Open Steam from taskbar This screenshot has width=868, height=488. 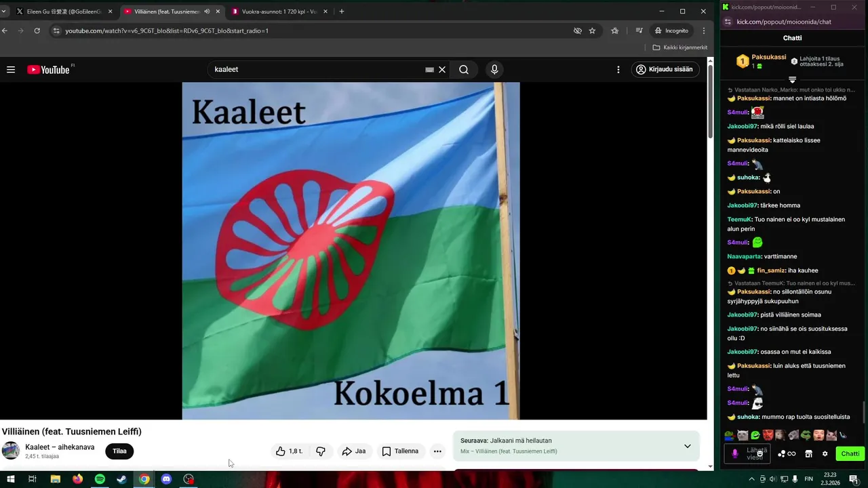pyautogui.click(x=121, y=479)
